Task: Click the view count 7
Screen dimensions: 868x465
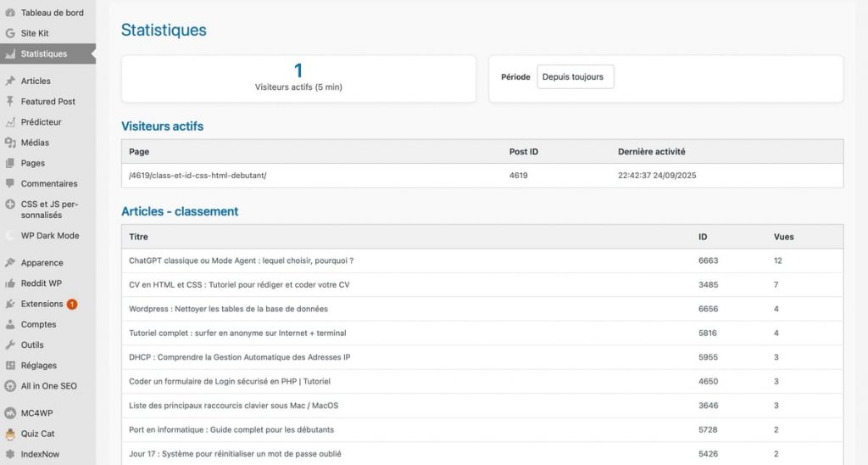Action: 776,285
